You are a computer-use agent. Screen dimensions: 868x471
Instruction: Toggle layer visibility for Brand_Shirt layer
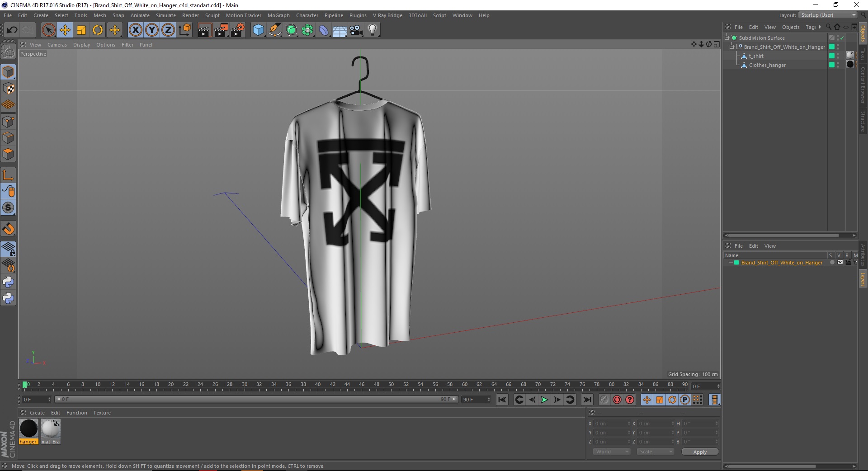[x=840, y=263]
